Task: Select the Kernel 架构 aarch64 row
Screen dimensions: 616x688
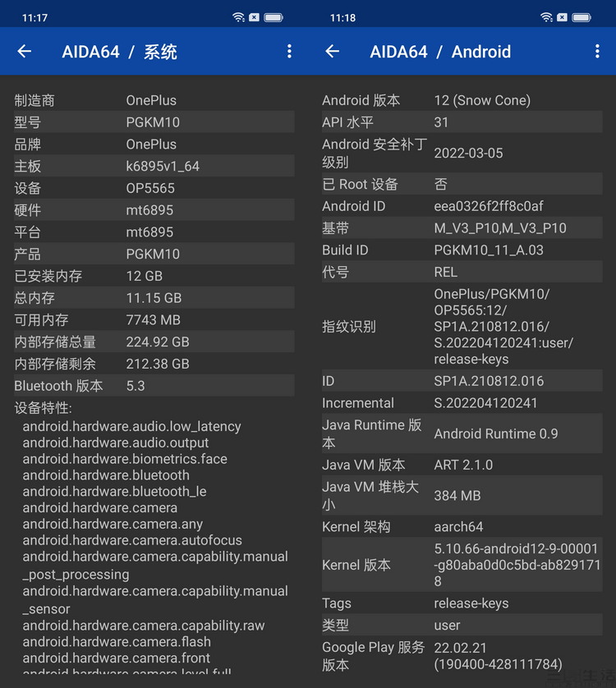Action: (x=462, y=526)
